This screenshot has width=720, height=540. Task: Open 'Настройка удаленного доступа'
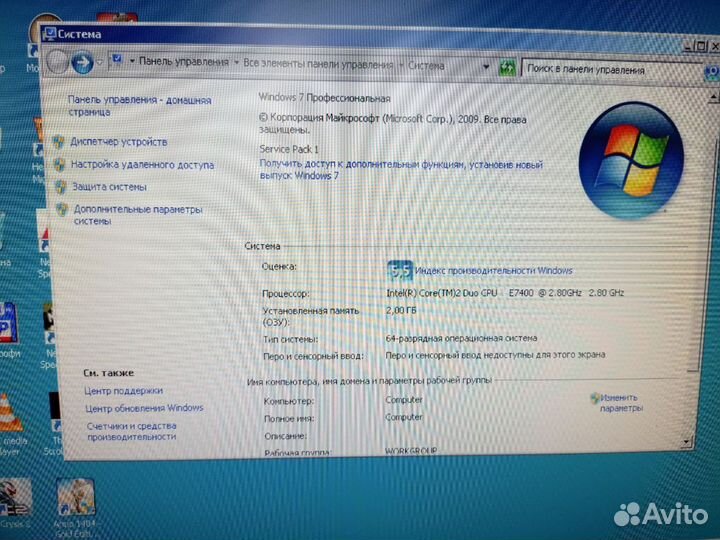coord(143,165)
